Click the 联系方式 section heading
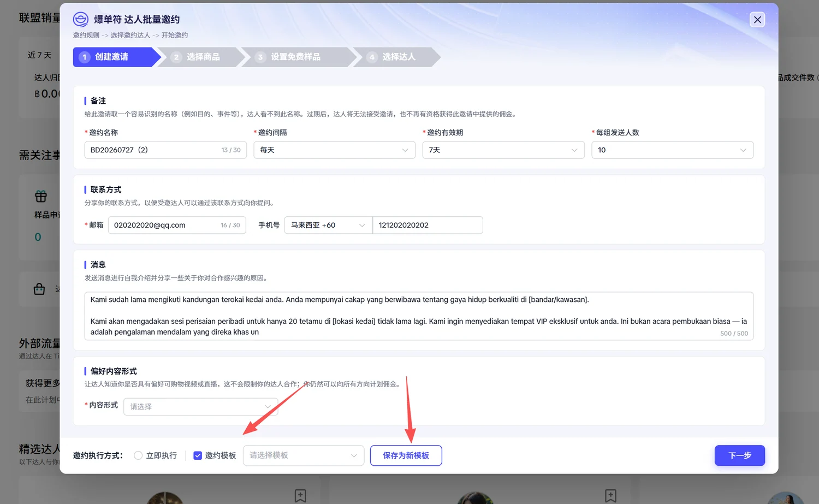 tap(106, 189)
